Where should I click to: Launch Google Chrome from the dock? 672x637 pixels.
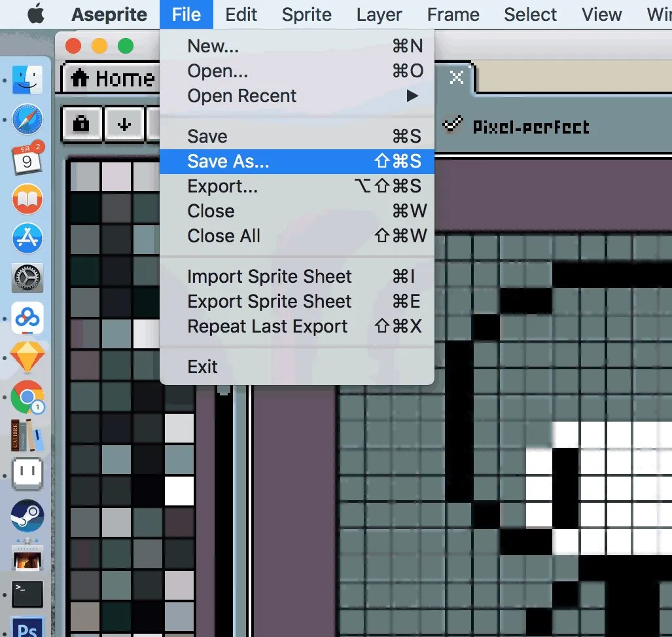click(27, 397)
